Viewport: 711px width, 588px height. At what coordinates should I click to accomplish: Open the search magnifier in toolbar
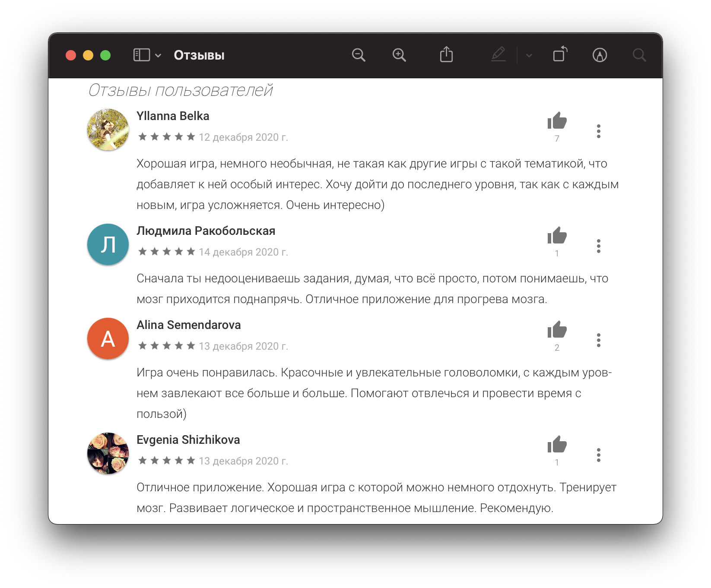point(639,55)
